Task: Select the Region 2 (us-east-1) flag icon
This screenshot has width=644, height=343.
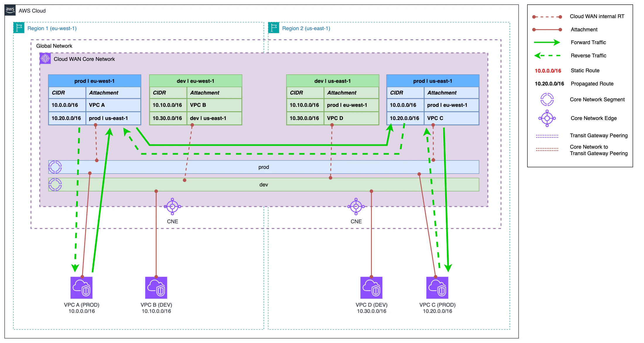Action: pyautogui.click(x=273, y=27)
